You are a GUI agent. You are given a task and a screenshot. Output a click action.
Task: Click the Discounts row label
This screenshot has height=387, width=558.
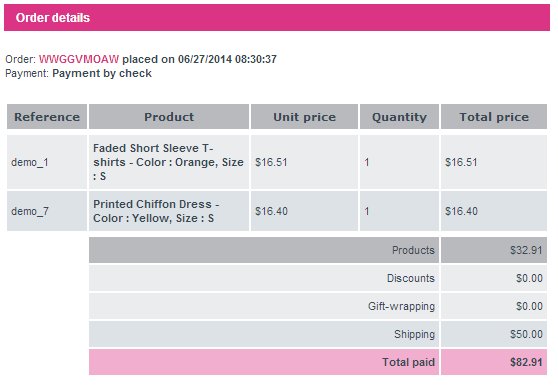pyautogui.click(x=411, y=278)
